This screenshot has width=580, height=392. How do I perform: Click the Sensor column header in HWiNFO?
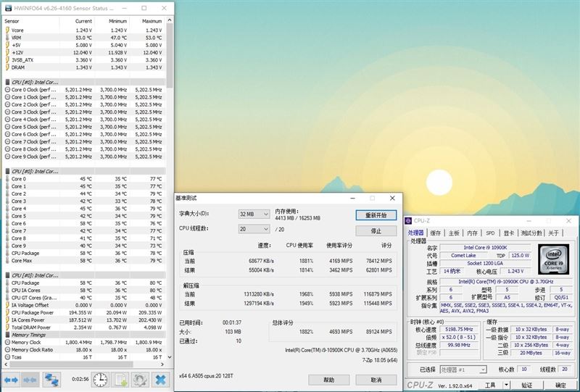click(x=31, y=21)
